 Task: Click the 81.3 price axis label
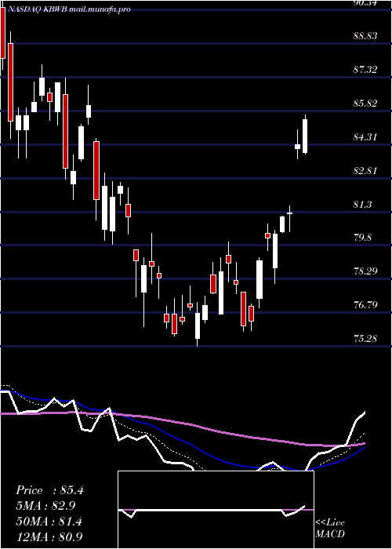pos(363,205)
